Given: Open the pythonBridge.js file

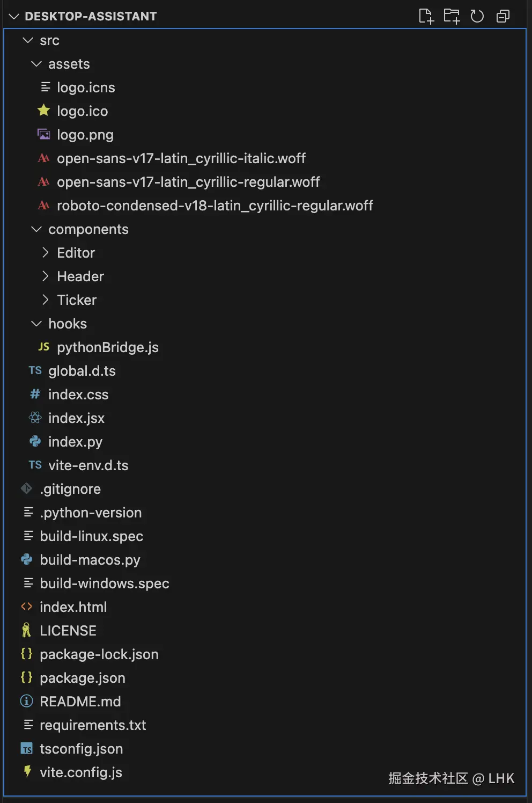Looking at the screenshot, I should [x=107, y=347].
